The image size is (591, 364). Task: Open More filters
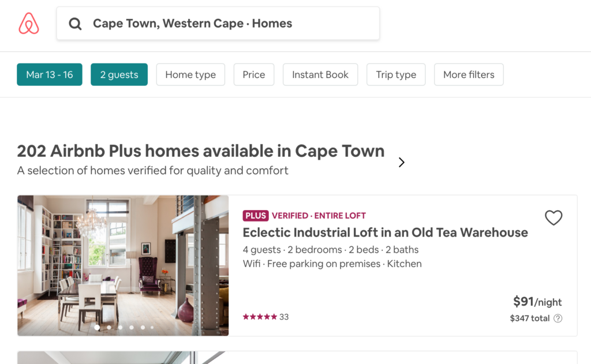point(468,74)
